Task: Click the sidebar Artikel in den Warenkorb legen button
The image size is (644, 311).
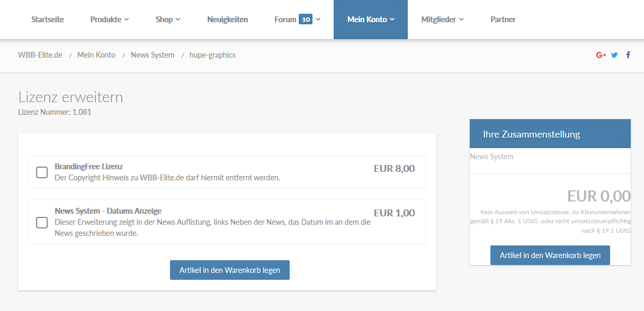Action: click(x=550, y=255)
